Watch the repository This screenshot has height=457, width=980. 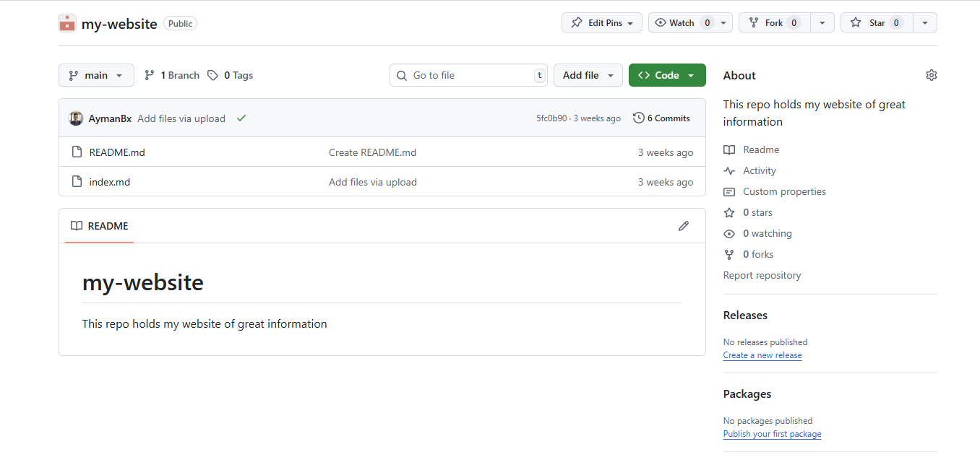pos(679,22)
